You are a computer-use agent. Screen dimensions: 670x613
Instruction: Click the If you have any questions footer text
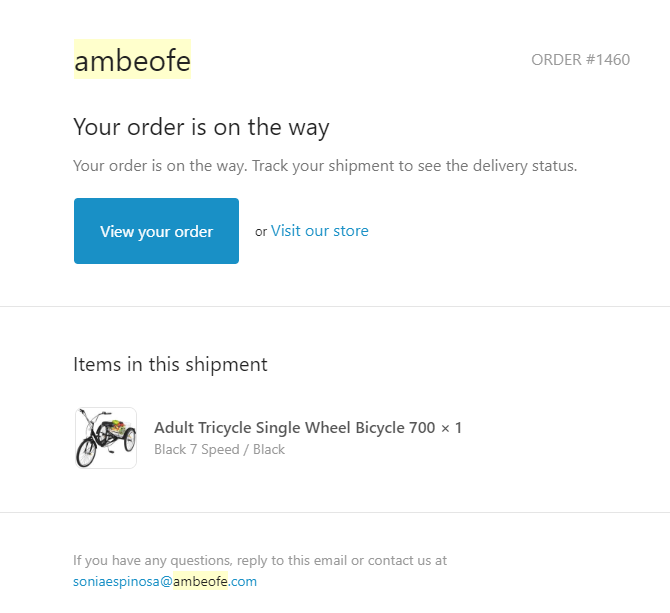click(x=260, y=560)
